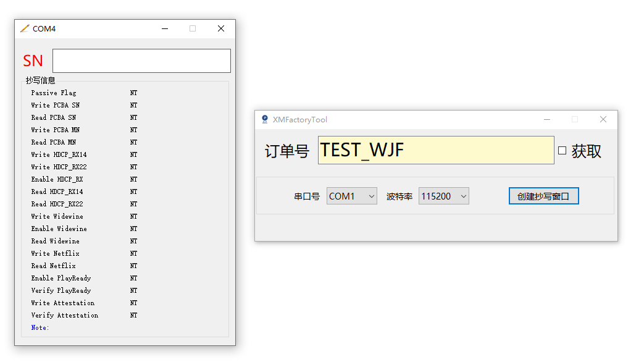
Task: Click the Enable Widevine row
Action: pyautogui.click(x=84, y=229)
